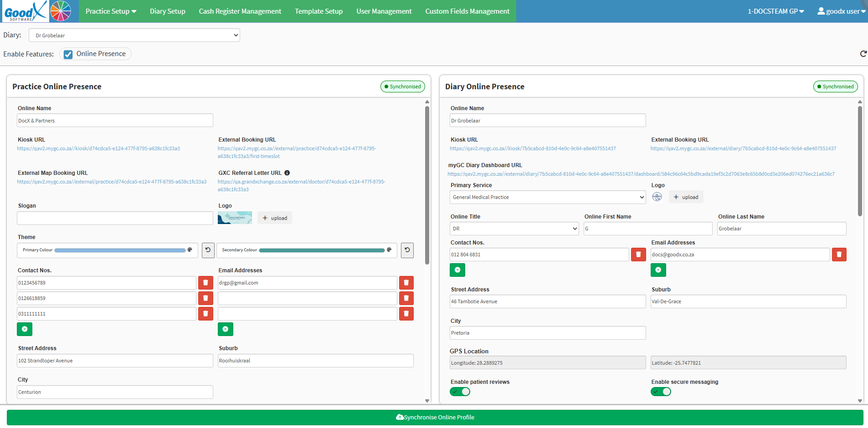Expand the Primary Service dropdown
Viewport: 868px width, 428px height.
coord(548,197)
